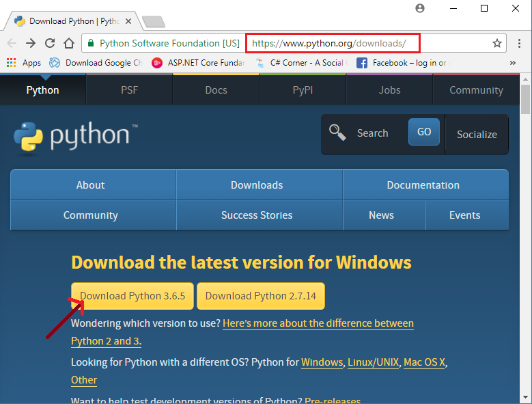The image size is (532, 404).
Task: Select the Jobs top navigation tab
Action: (389, 90)
